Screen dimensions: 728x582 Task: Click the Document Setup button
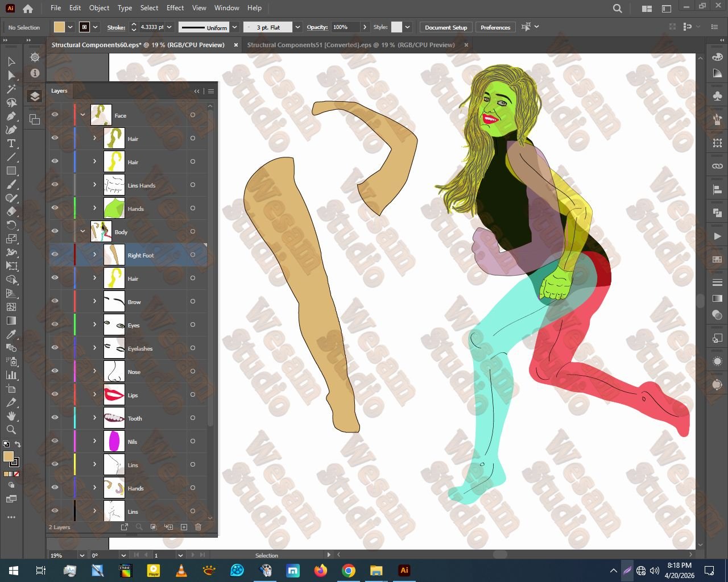(446, 27)
